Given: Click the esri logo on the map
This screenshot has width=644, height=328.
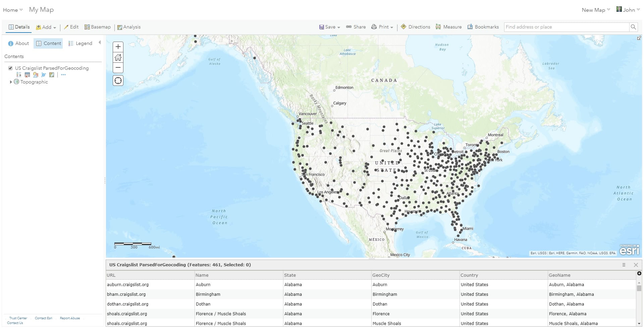Looking at the screenshot, I should [x=629, y=250].
